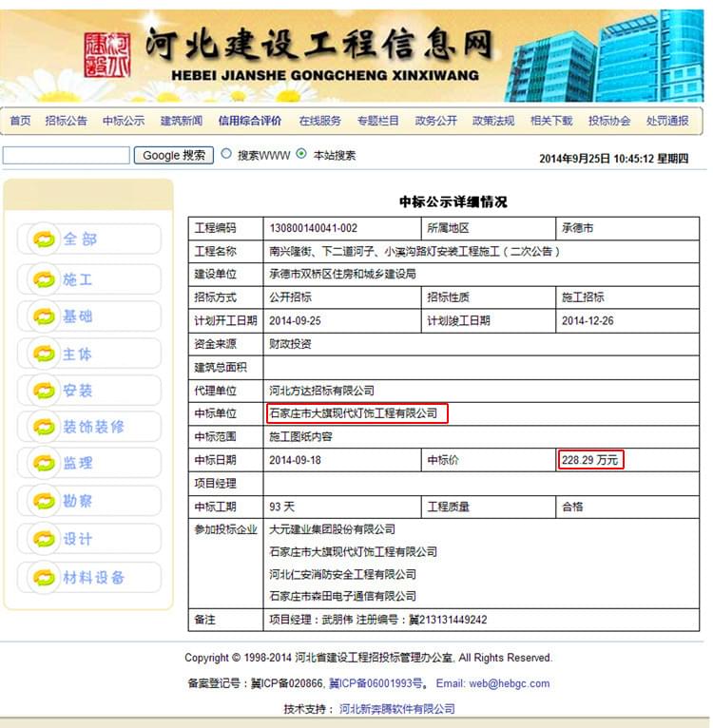Open the 政策法规 navigation item
The width and height of the screenshot is (713, 728).
click(x=492, y=121)
